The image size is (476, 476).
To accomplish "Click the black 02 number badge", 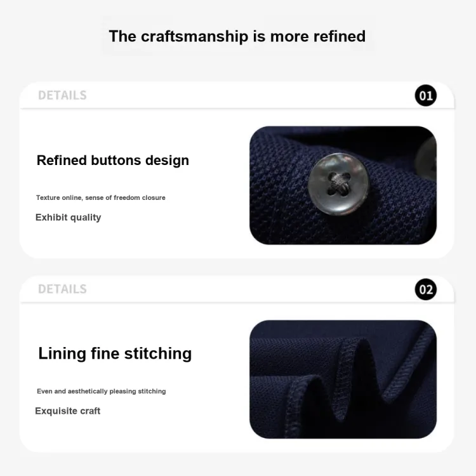I will (426, 289).
